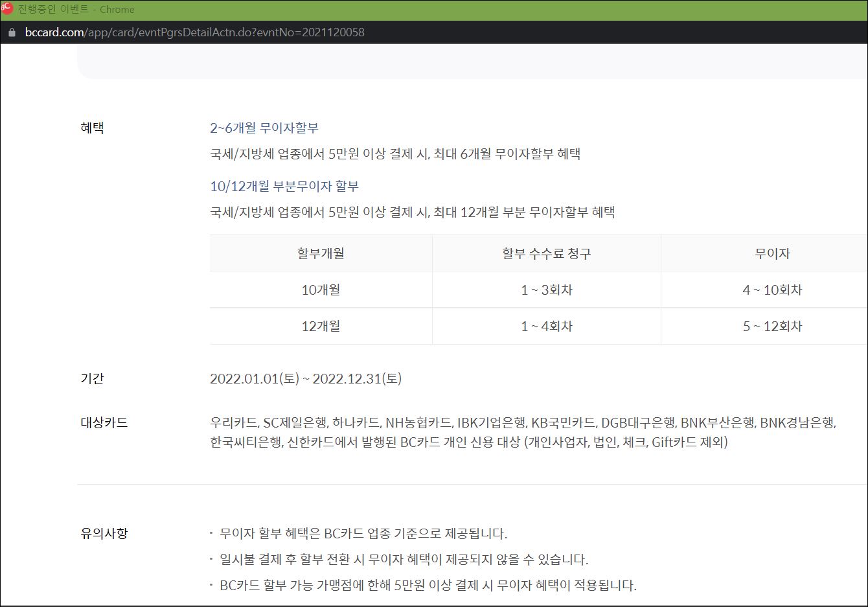Click the padlock site security icon

point(11,32)
